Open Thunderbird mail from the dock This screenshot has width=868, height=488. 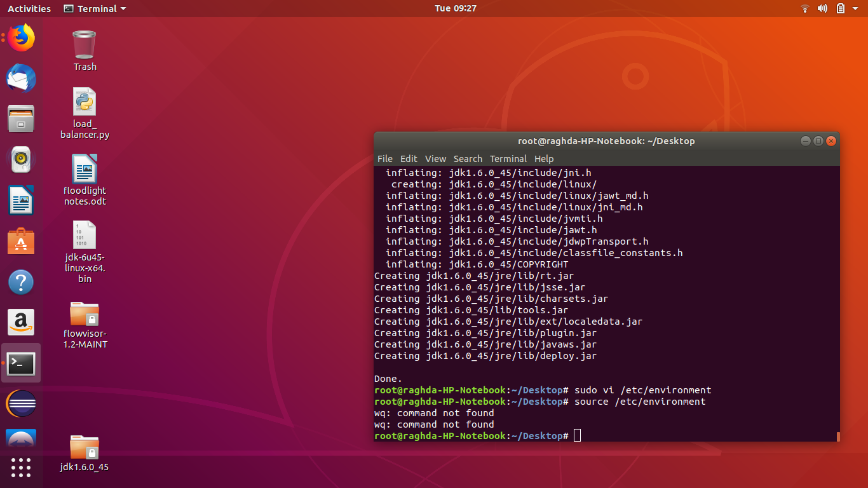coord(21,78)
